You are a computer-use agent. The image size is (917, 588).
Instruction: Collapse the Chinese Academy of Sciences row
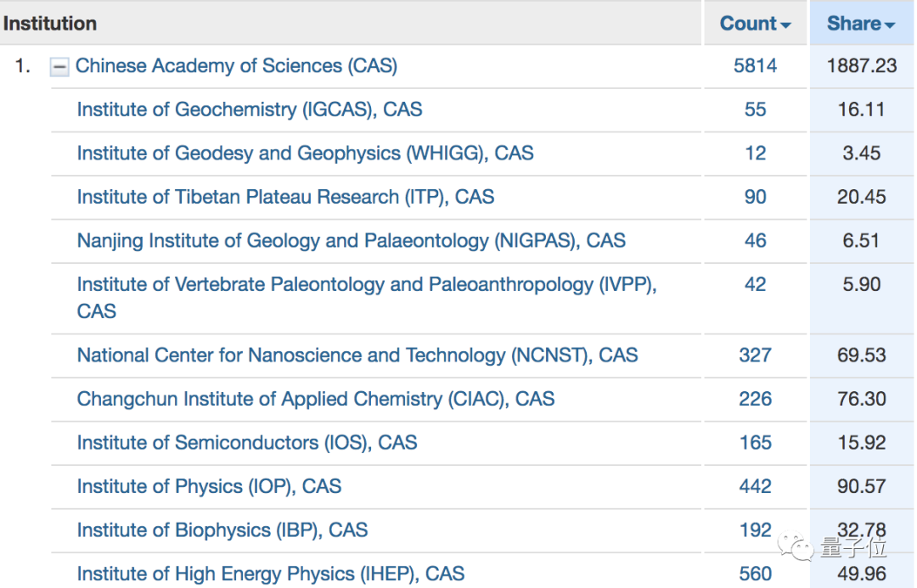tap(59, 67)
